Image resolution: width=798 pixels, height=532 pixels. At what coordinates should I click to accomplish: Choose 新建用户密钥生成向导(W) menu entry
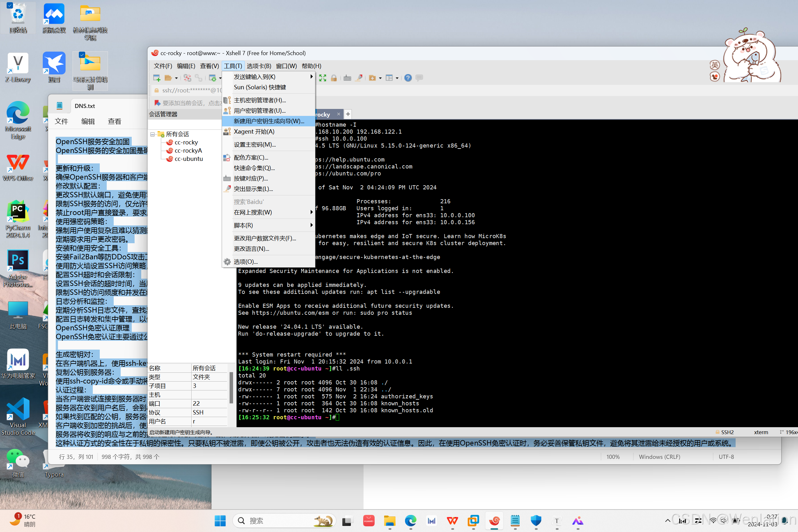tap(269, 121)
